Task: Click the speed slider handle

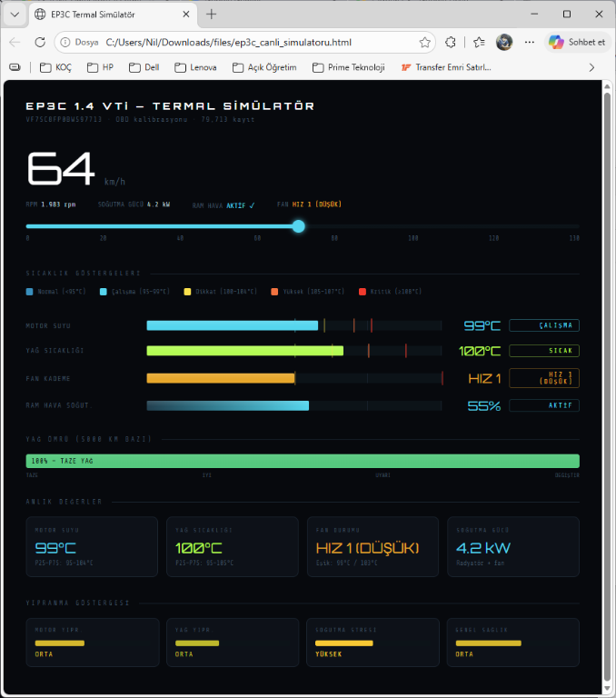Action: click(298, 226)
